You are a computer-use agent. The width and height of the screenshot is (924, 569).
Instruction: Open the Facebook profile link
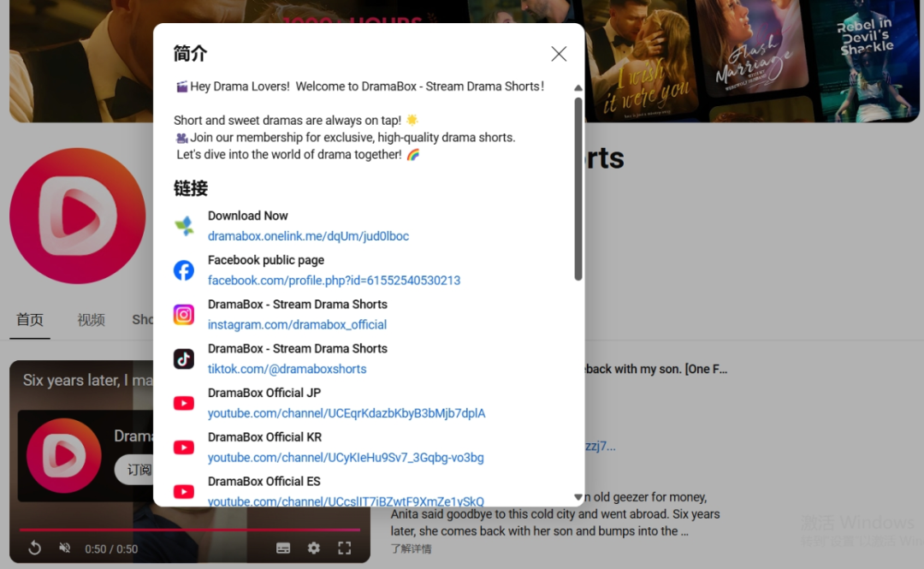(335, 280)
